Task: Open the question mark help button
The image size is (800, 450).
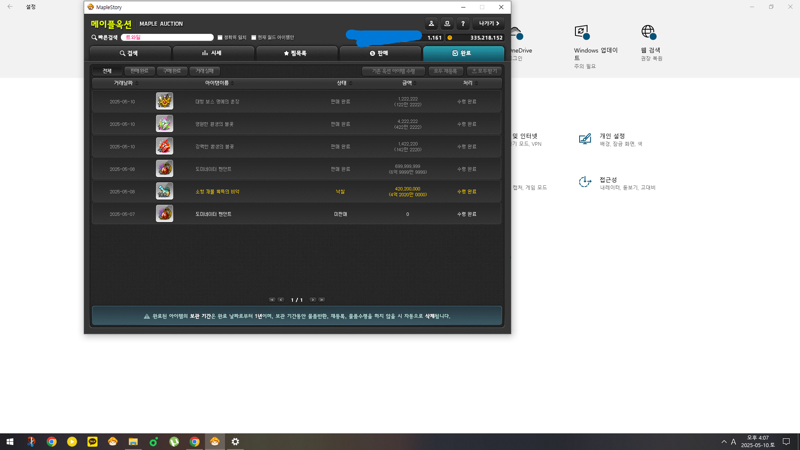Action: 463,23
